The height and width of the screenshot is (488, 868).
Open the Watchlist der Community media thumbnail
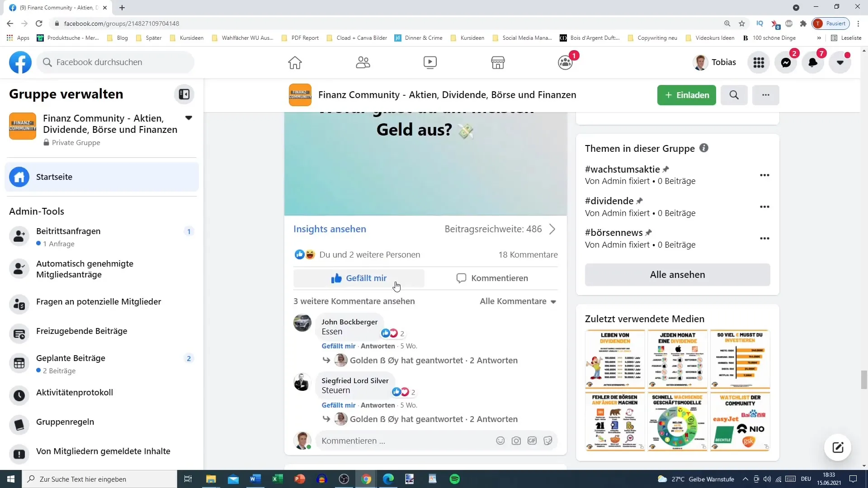pos(740,422)
